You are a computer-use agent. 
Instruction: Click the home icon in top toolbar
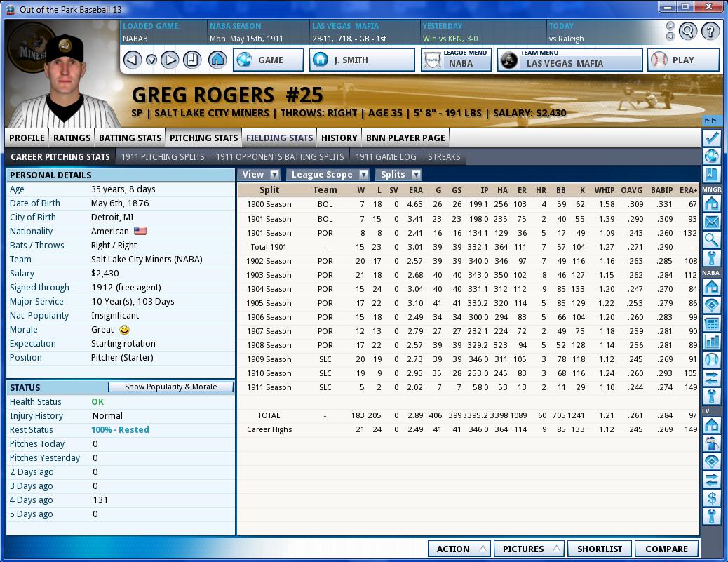click(217, 60)
